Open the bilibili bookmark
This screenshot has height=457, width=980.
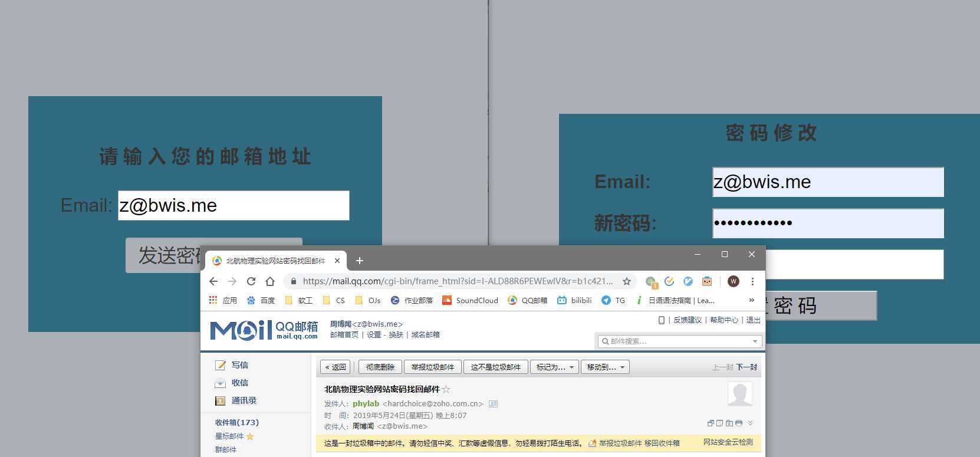[x=574, y=300]
